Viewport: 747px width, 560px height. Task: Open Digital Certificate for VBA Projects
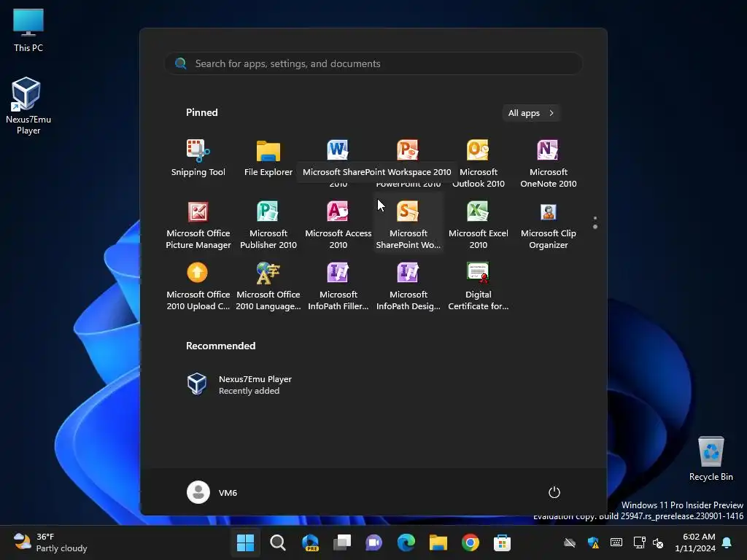pyautogui.click(x=479, y=284)
